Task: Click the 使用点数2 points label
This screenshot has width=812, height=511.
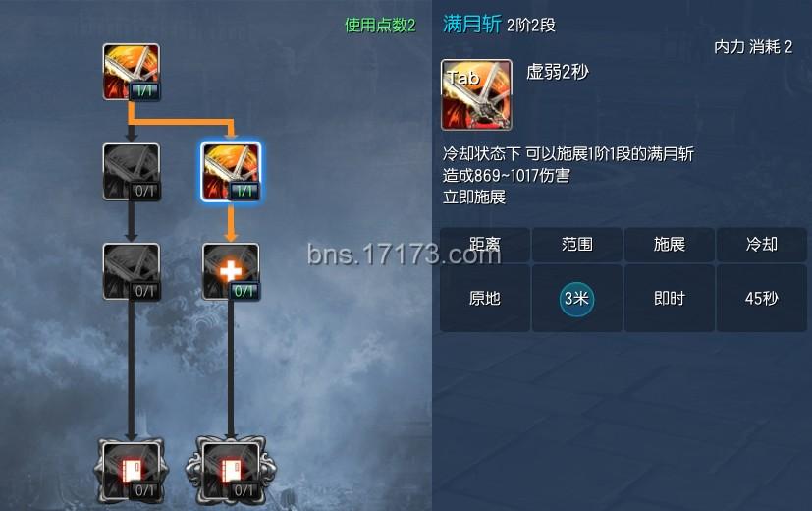Action: (x=380, y=25)
